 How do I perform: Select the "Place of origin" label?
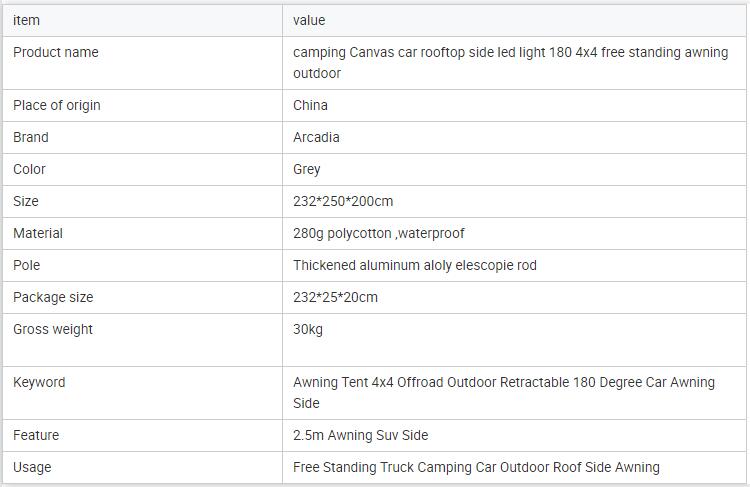coord(57,105)
